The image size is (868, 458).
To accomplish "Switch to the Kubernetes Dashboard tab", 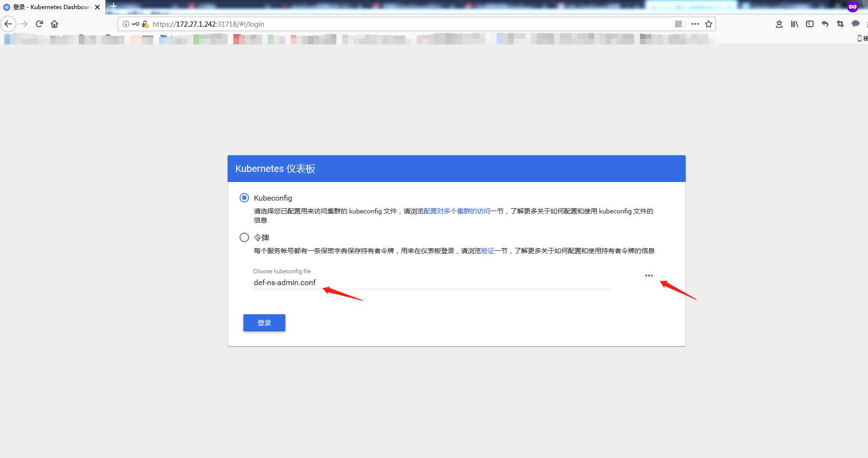I will click(52, 7).
